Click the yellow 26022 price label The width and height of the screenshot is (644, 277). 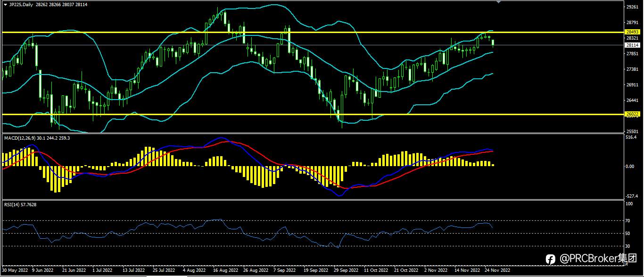(x=632, y=114)
